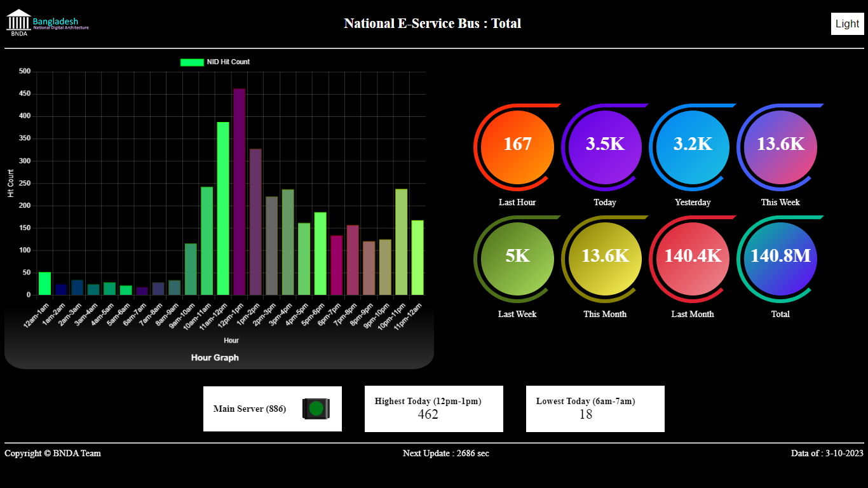The height and width of the screenshot is (488, 868).
Task: Click the Last Week 5K circle
Action: pyautogui.click(x=517, y=259)
